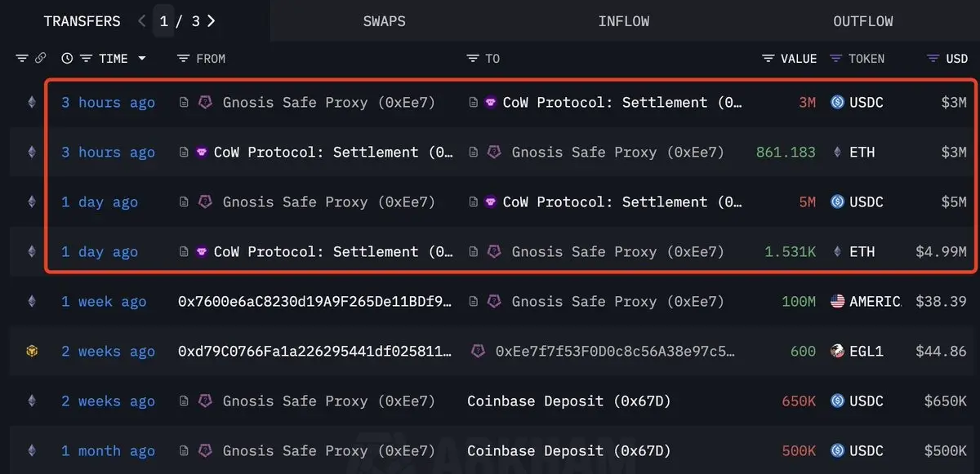Image resolution: width=980 pixels, height=474 pixels.
Task: Click the link icon in table header
Action: [x=40, y=59]
